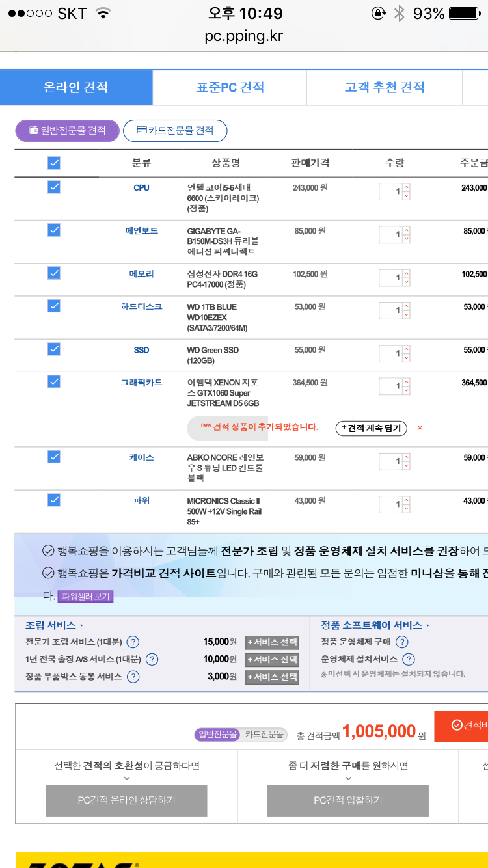Uncheck the 메모리 row checkbox
The width and height of the screenshot is (488, 868).
[54, 273]
